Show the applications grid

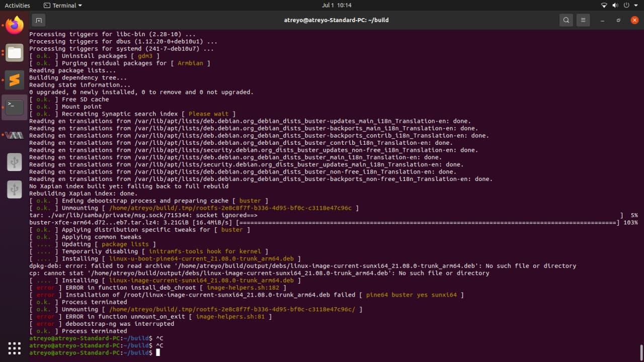pos(15,347)
